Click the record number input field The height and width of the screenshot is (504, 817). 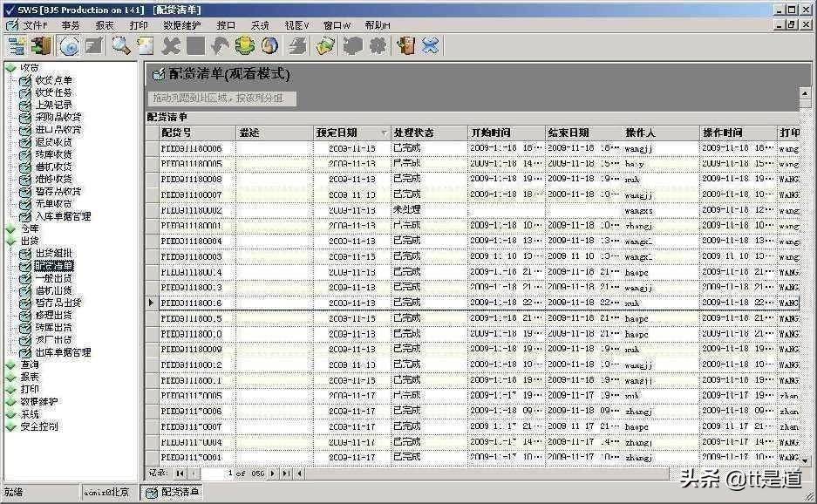coord(217,473)
